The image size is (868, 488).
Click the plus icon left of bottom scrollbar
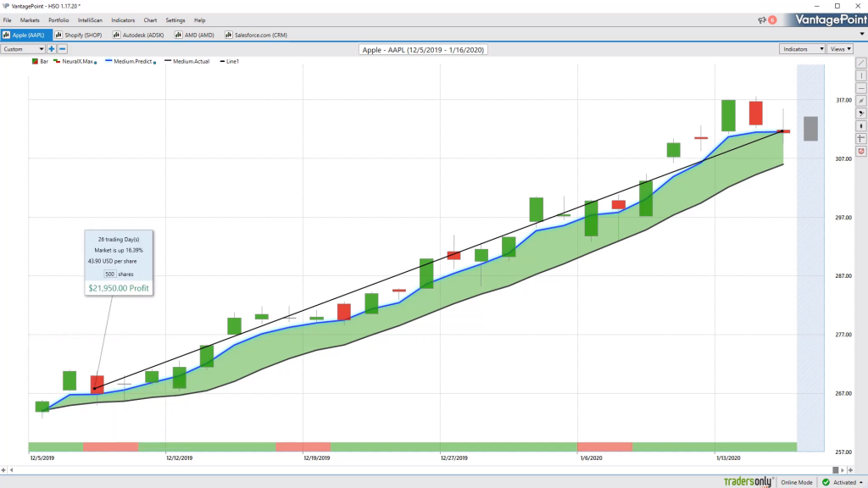pyautogui.click(x=3, y=470)
